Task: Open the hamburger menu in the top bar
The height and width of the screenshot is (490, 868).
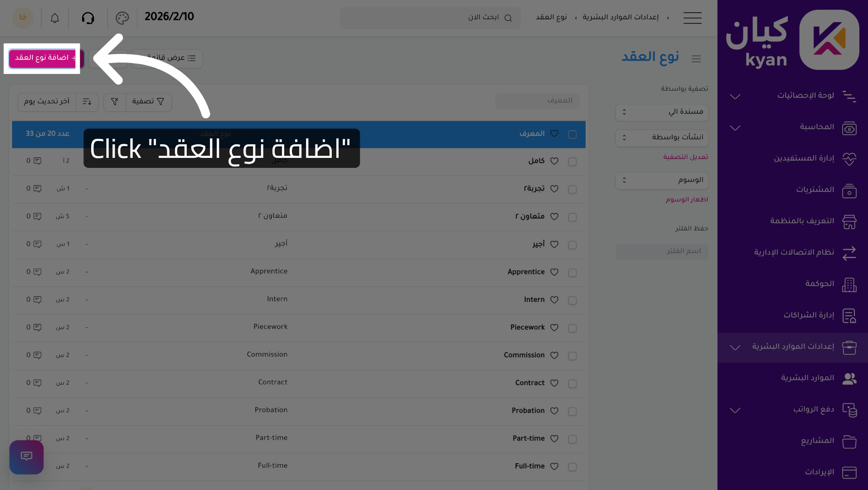Action: point(692,18)
